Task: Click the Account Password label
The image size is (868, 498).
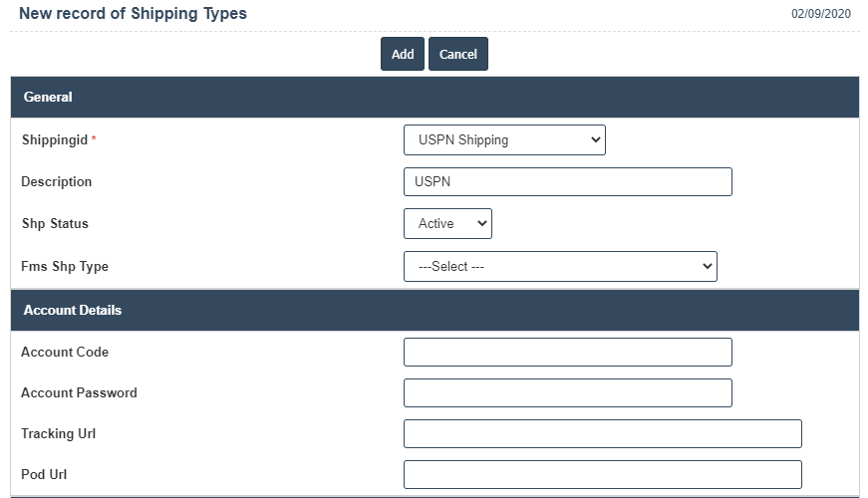Action: pyautogui.click(x=79, y=393)
